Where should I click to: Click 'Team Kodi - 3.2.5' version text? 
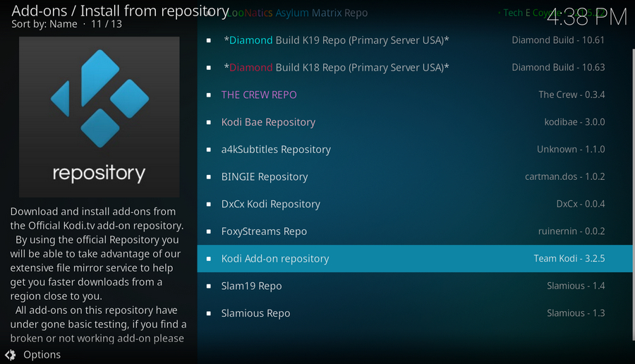point(569,258)
